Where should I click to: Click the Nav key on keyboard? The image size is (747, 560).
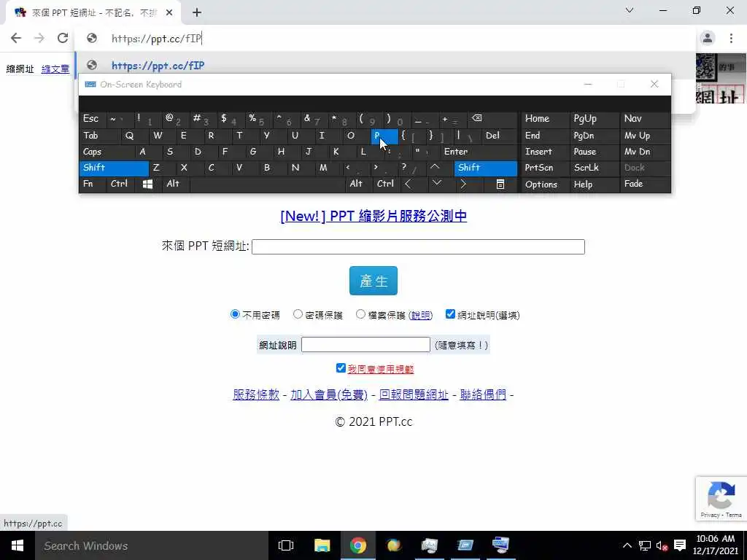click(645, 119)
